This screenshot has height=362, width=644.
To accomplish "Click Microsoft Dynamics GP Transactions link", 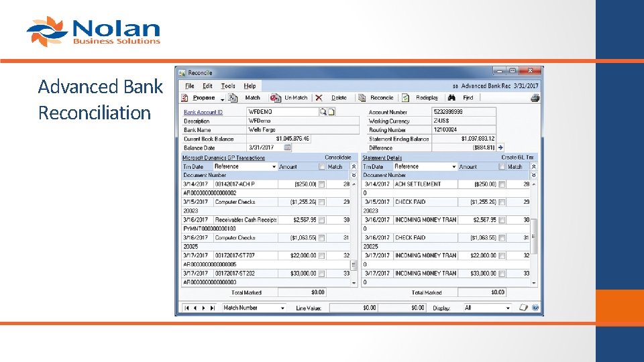I will 223,158.
